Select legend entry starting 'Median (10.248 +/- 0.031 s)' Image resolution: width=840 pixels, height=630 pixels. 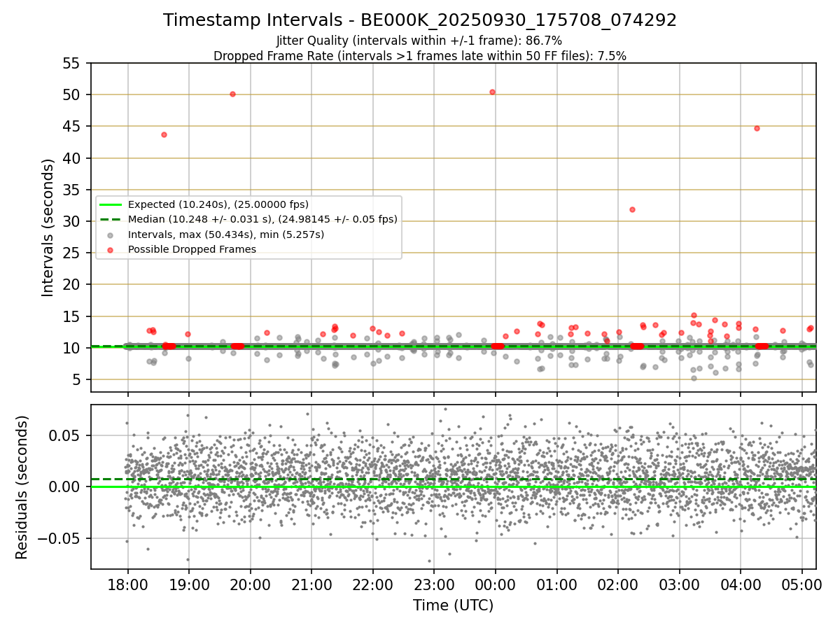[262, 219]
